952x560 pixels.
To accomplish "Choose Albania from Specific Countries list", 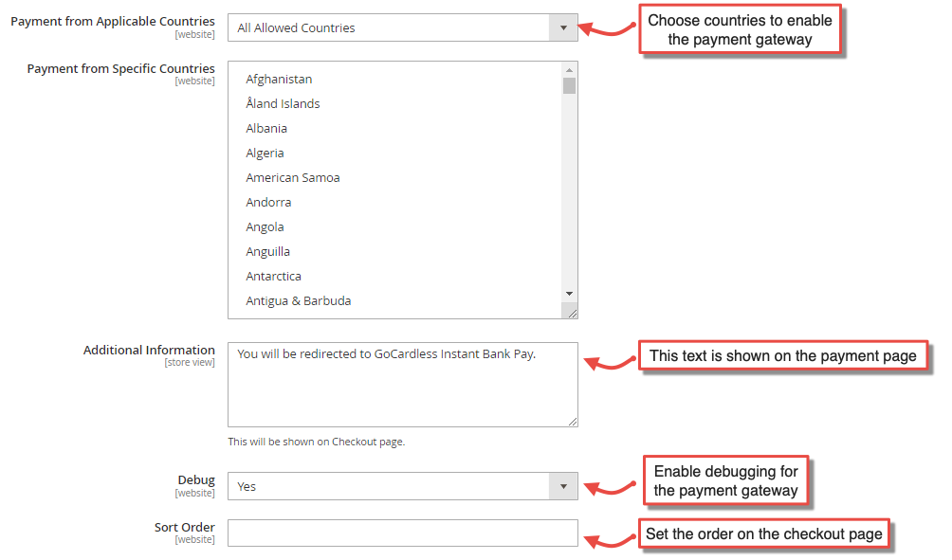I will click(266, 129).
